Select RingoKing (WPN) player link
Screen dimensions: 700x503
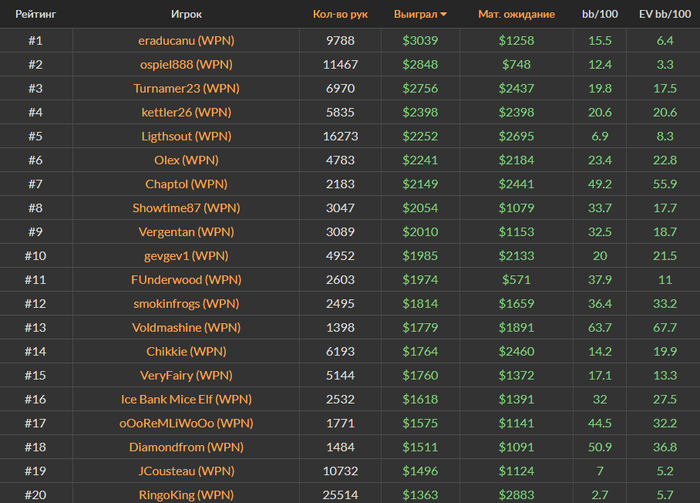pyautogui.click(x=185, y=494)
